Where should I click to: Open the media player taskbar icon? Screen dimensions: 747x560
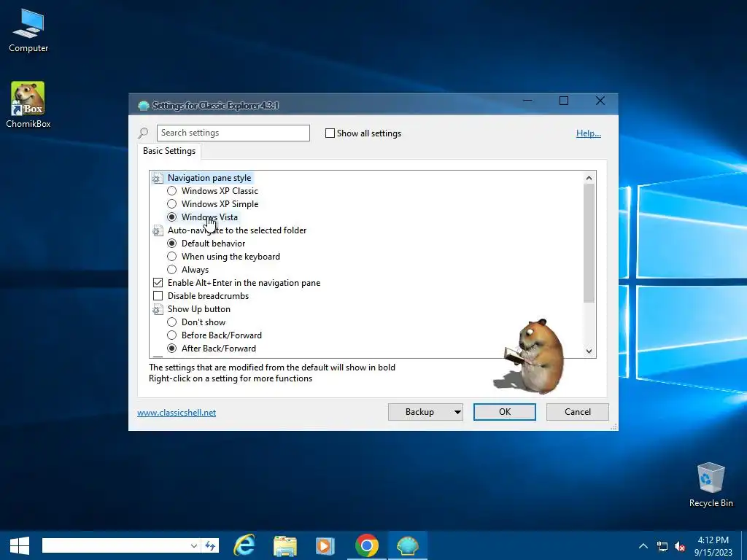click(325, 545)
